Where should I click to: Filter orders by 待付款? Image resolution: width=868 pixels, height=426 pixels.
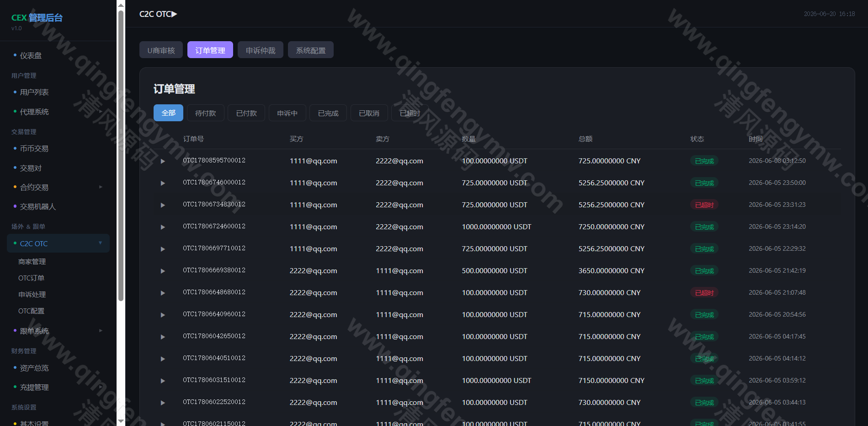click(x=206, y=113)
